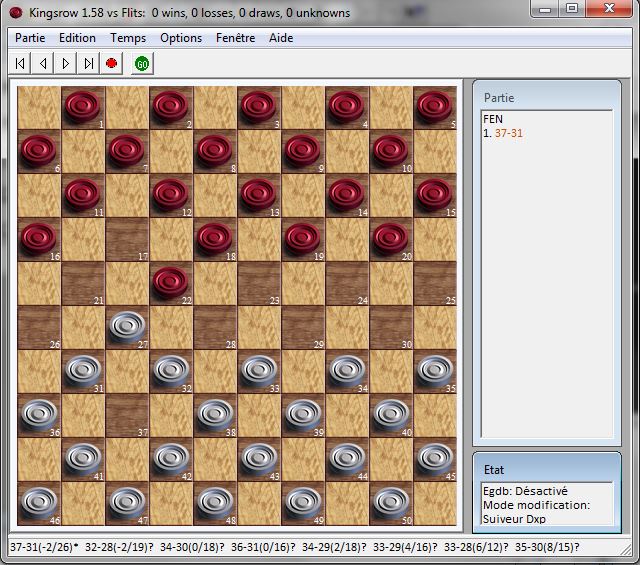
Task: Open the Edition menu
Action: [x=77, y=38]
